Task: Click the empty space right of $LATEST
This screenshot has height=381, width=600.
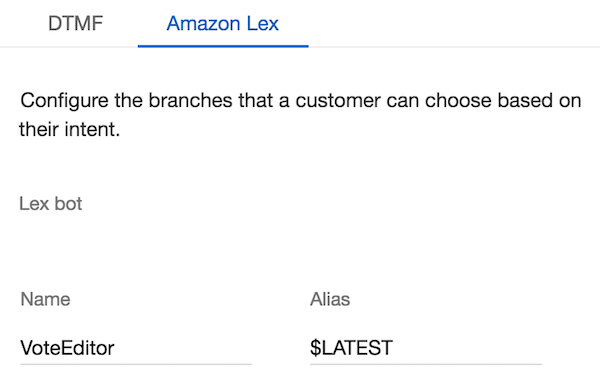Action: (x=468, y=348)
